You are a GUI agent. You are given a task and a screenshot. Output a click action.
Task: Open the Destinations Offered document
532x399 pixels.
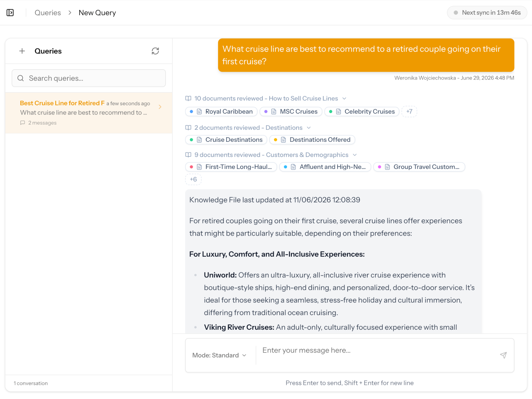pos(312,140)
